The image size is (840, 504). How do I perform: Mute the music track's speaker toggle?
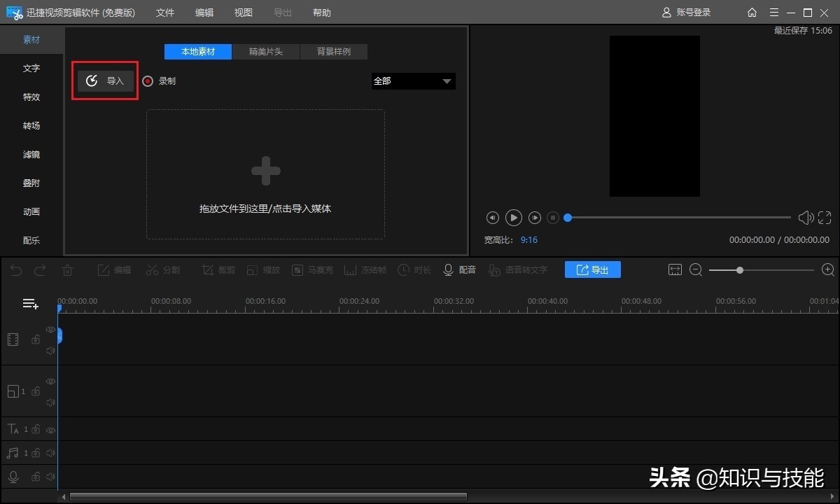pyautogui.click(x=50, y=453)
